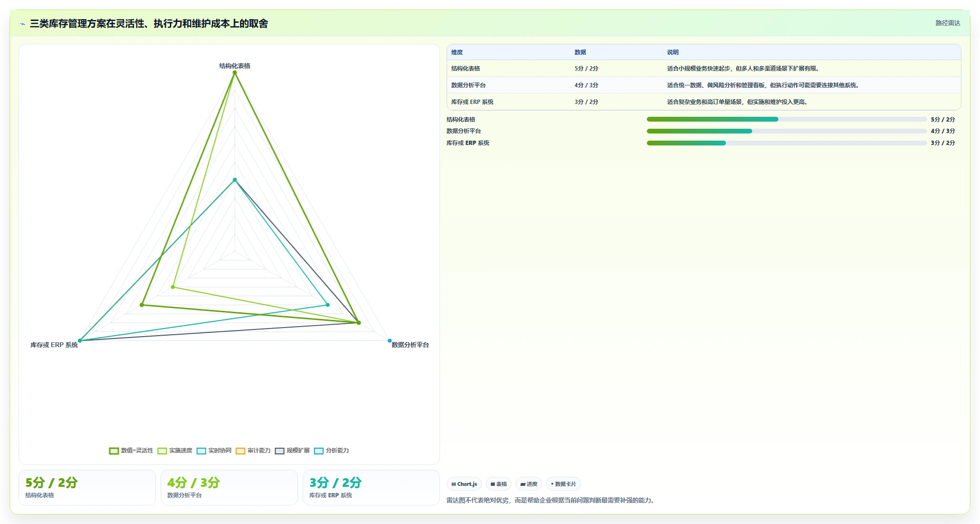Hide the 规模扩展 series in legend
This screenshot has height=524, width=980.
click(292, 451)
